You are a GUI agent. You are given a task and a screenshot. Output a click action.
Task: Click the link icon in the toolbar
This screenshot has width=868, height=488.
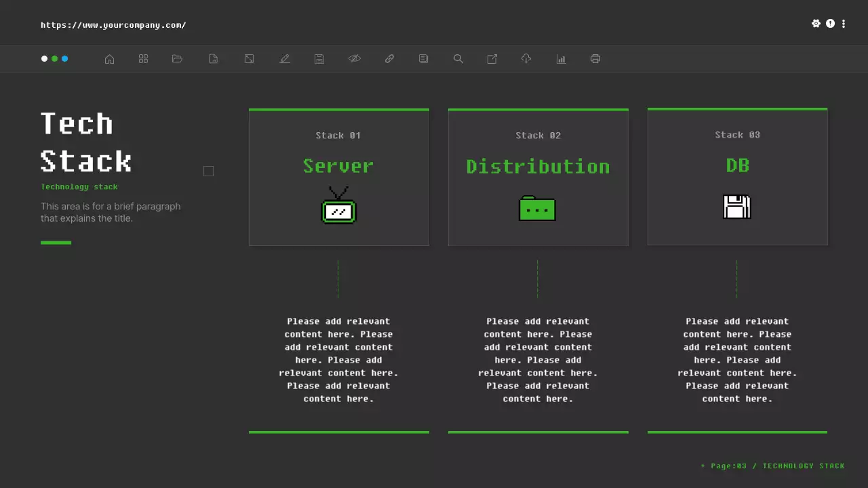point(389,59)
